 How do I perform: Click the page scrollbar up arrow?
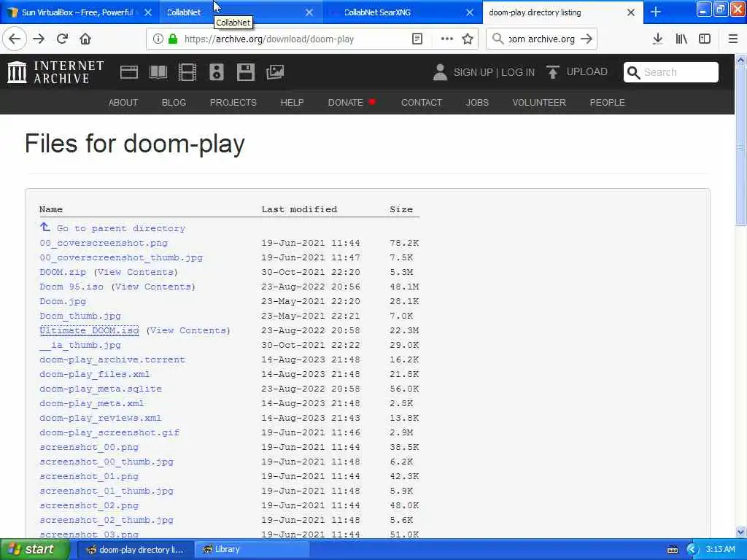tap(740, 60)
